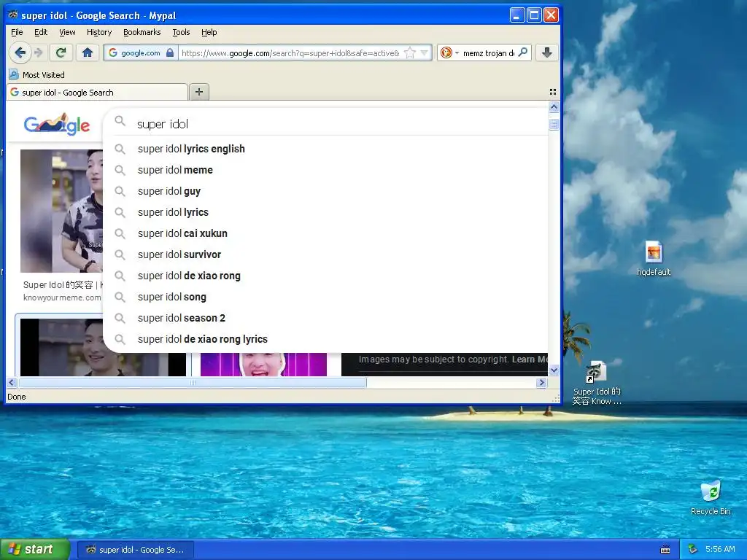Show all tabs list grid icon
This screenshot has height=560, width=747.
553,92
